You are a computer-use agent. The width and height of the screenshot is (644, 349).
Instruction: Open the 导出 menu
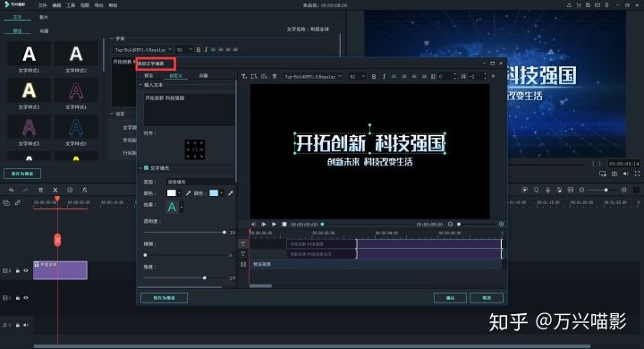coord(98,5)
